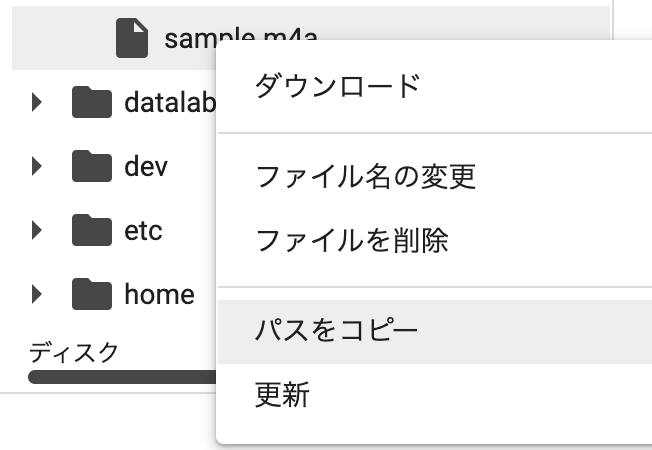652x450 pixels.
Task: Select the sample.m4a file name
Action: click(x=241, y=38)
